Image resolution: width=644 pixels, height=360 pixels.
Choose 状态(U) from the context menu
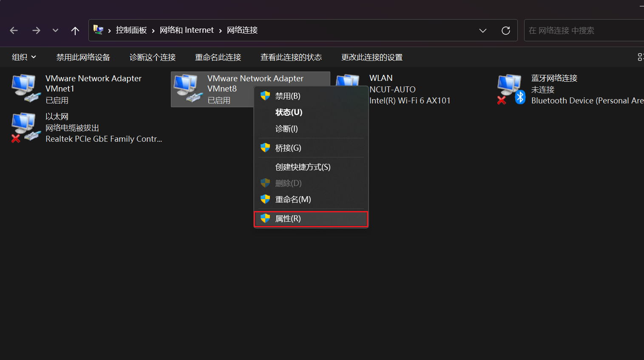(x=311, y=112)
